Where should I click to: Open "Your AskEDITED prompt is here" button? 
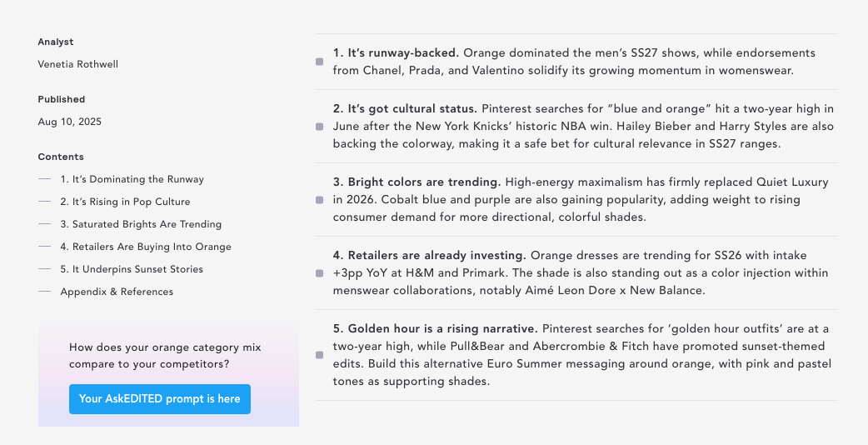pos(160,399)
